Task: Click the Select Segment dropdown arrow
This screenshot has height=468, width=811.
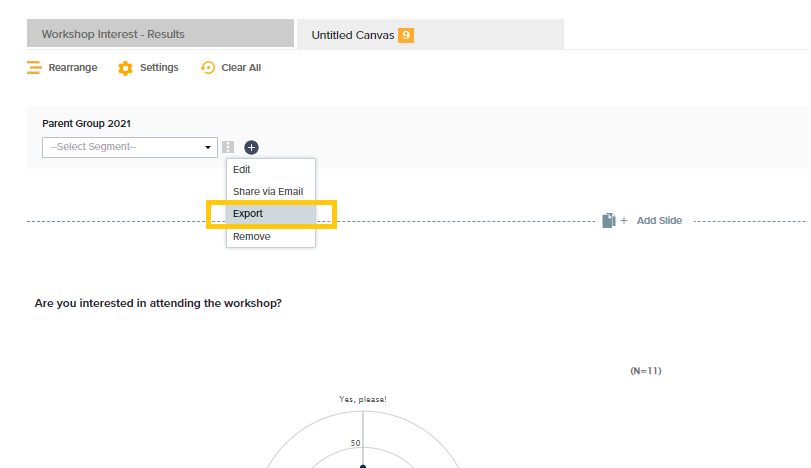Action: click(x=208, y=147)
